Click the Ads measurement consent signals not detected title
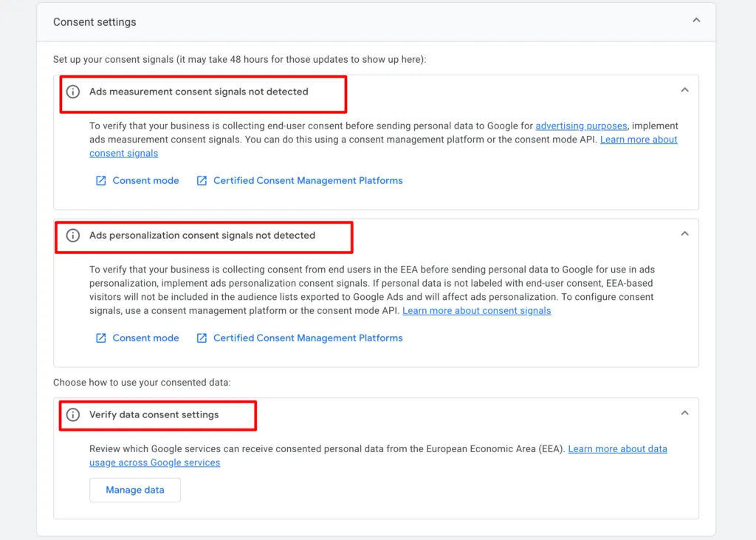The height and width of the screenshot is (540, 756). click(x=199, y=92)
